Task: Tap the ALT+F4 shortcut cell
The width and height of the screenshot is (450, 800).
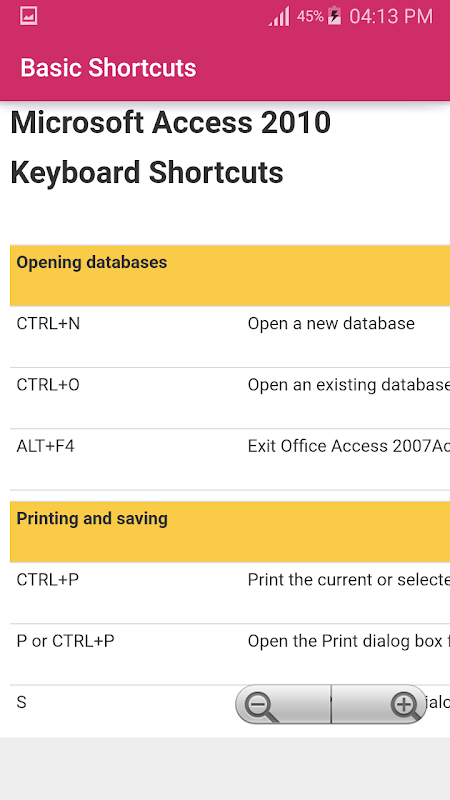Action: [x=45, y=446]
